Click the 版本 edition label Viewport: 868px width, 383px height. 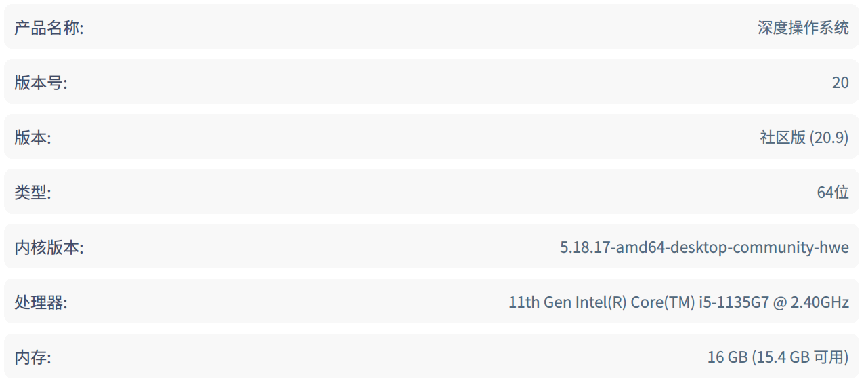coord(32,138)
